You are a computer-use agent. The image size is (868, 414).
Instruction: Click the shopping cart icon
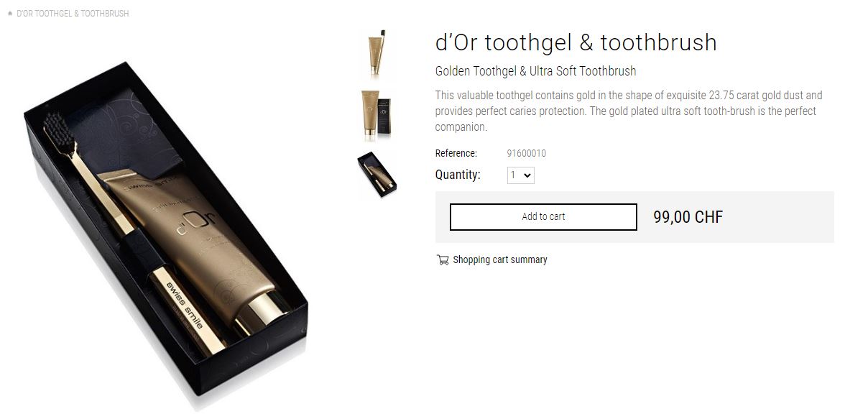click(x=443, y=259)
